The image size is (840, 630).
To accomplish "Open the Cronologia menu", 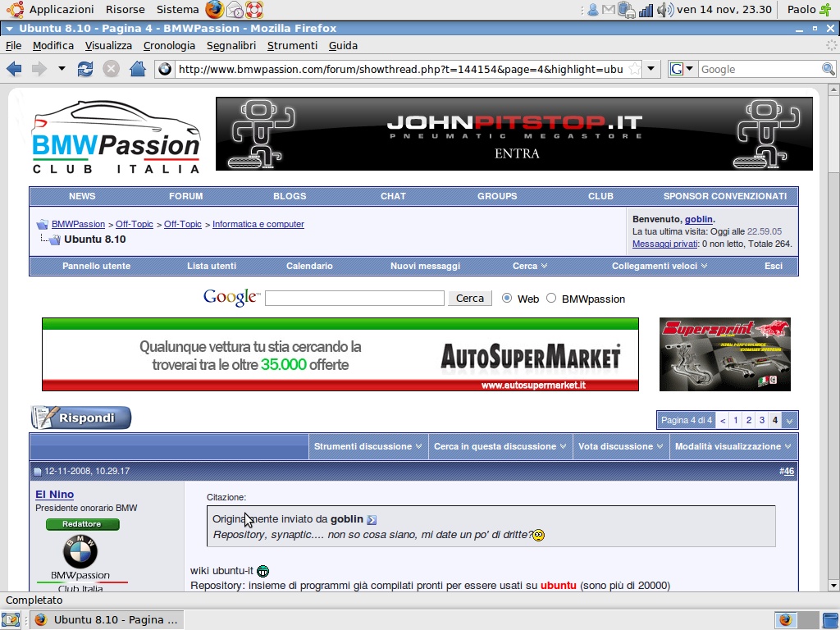I will (x=169, y=46).
